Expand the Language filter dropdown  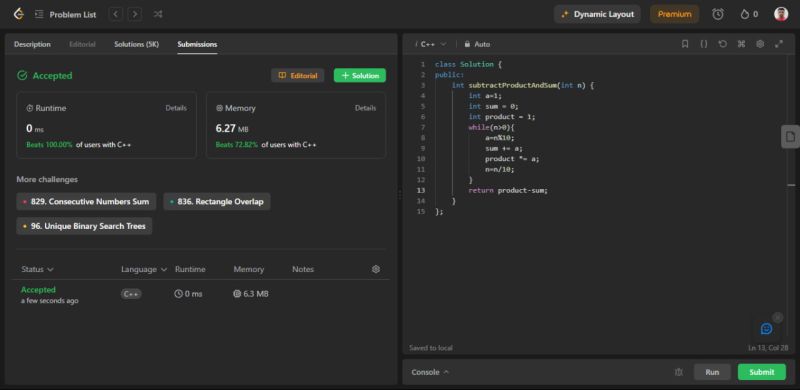[144, 269]
